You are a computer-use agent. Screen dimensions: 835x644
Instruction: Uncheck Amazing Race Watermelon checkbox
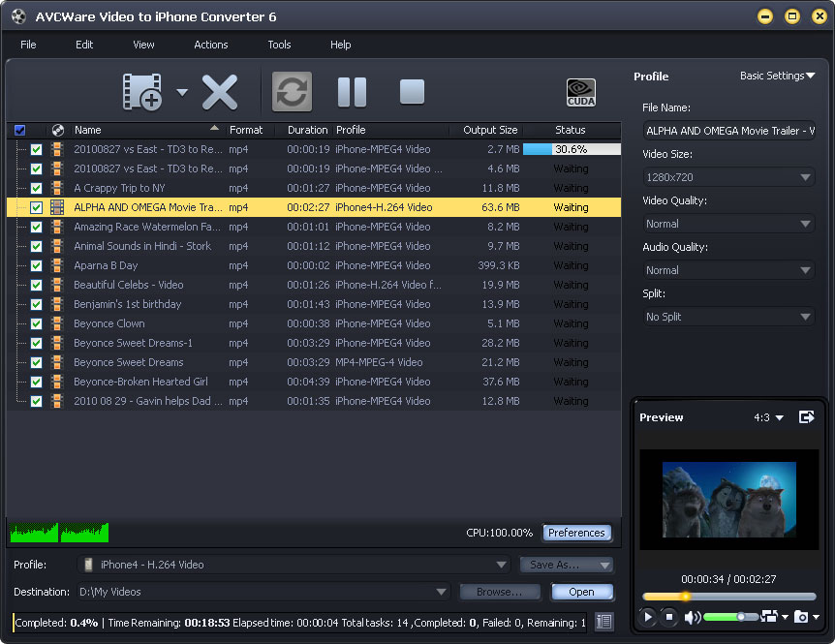(36, 227)
